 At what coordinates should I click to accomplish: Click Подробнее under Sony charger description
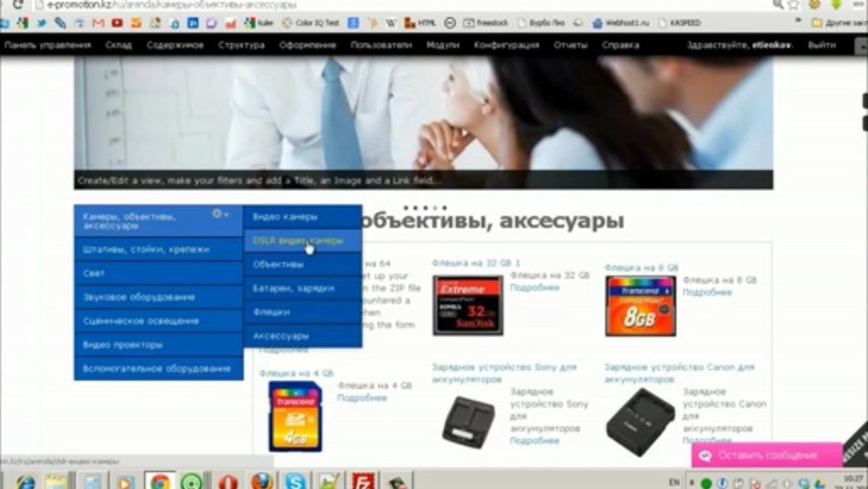(x=535, y=441)
